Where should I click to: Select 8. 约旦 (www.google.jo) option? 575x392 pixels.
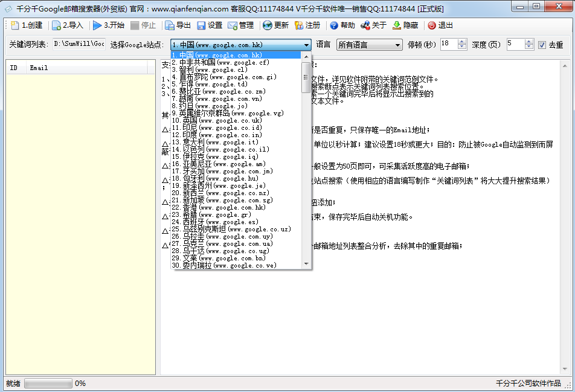(x=236, y=106)
